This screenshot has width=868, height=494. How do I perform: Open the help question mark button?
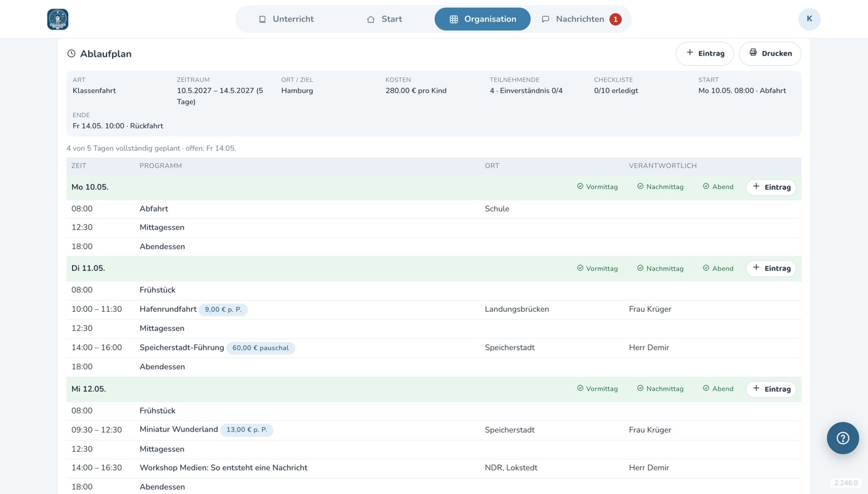pyautogui.click(x=843, y=438)
